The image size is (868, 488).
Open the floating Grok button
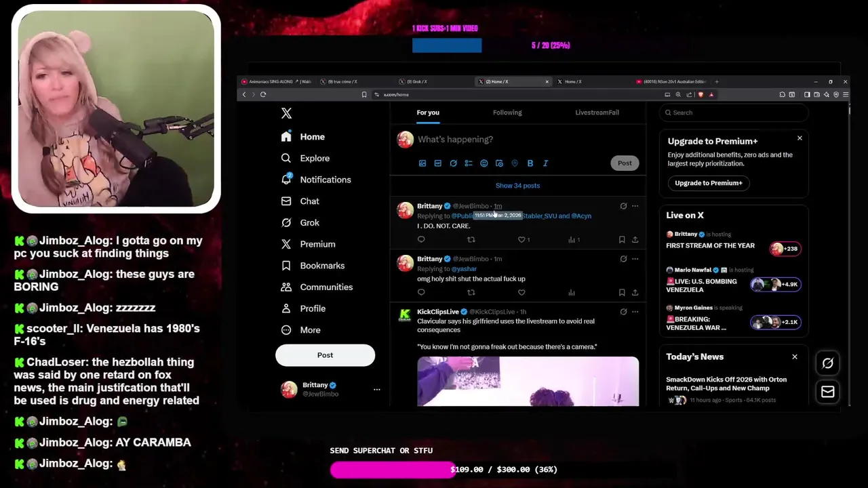coord(827,363)
